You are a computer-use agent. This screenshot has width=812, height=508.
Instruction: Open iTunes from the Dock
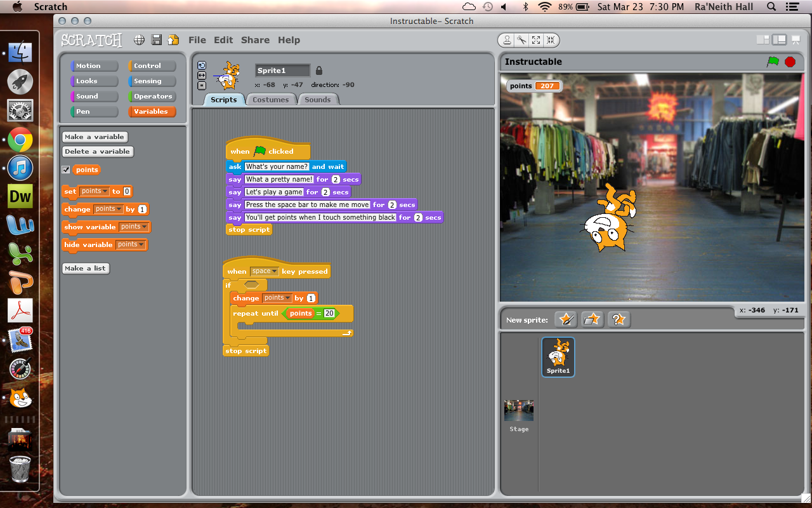pyautogui.click(x=20, y=168)
